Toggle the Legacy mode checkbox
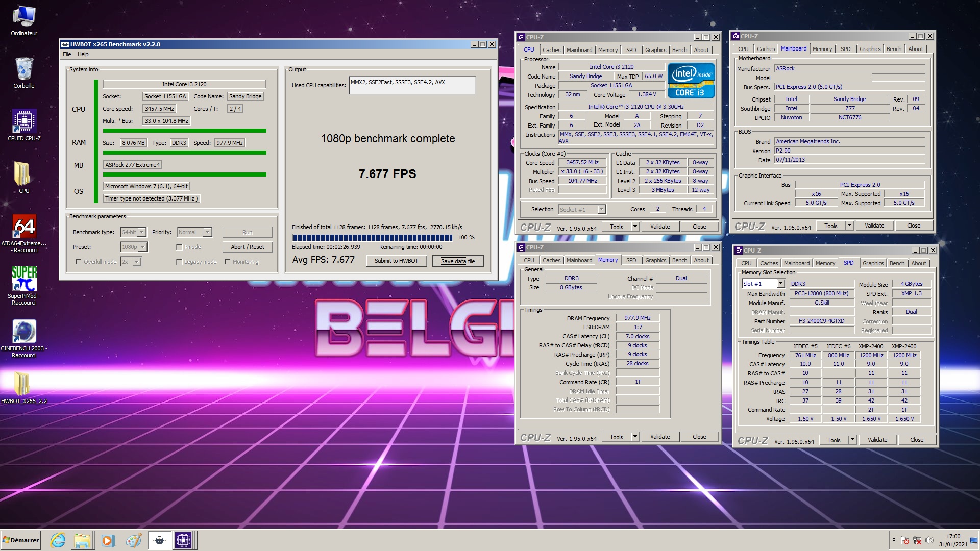This screenshot has width=980, height=551. [179, 262]
